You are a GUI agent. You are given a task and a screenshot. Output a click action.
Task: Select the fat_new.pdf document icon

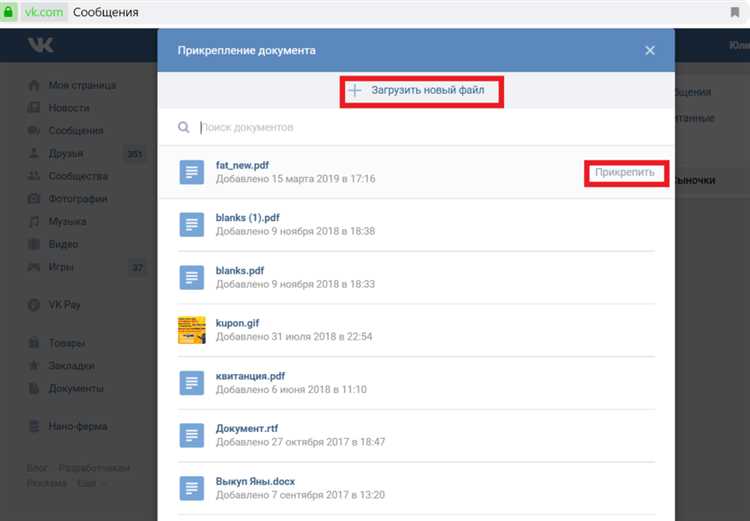click(x=192, y=172)
